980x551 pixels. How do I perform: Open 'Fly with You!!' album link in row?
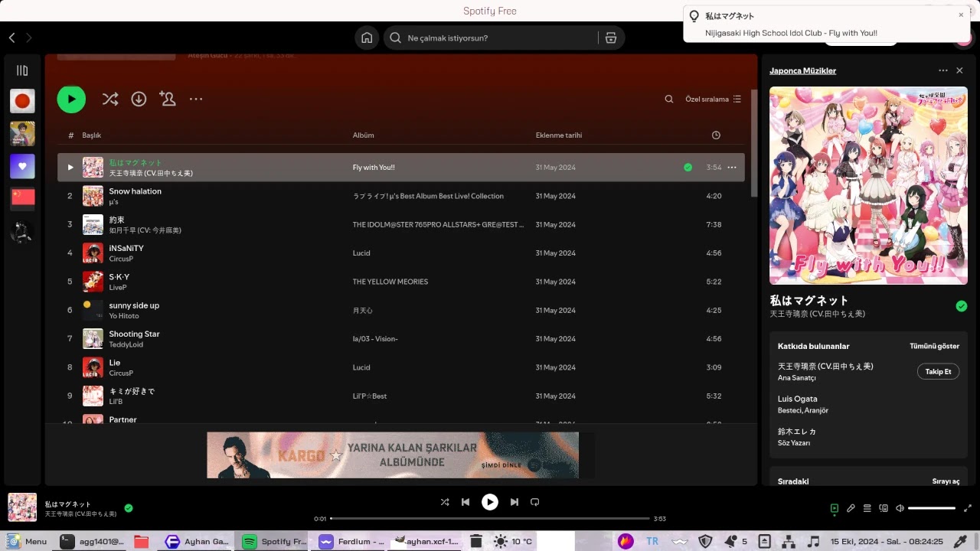coord(374,168)
